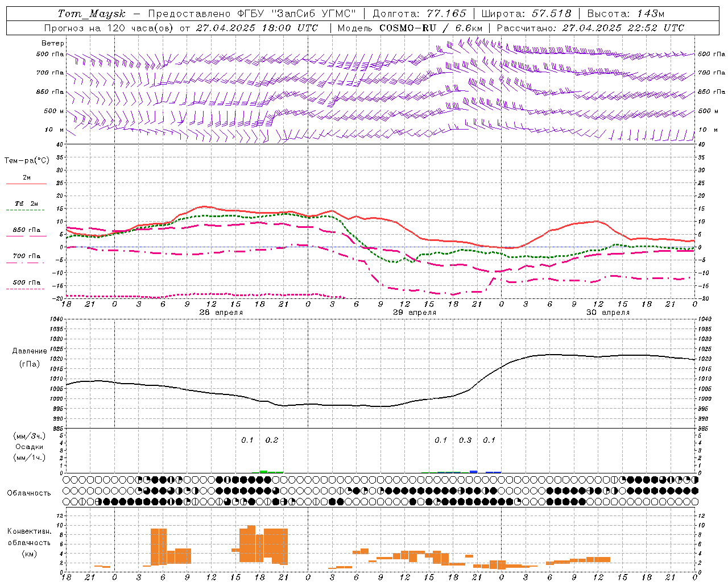
Task: Click the 'Тем-ра(°C)' temperature label
Action: point(27,161)
